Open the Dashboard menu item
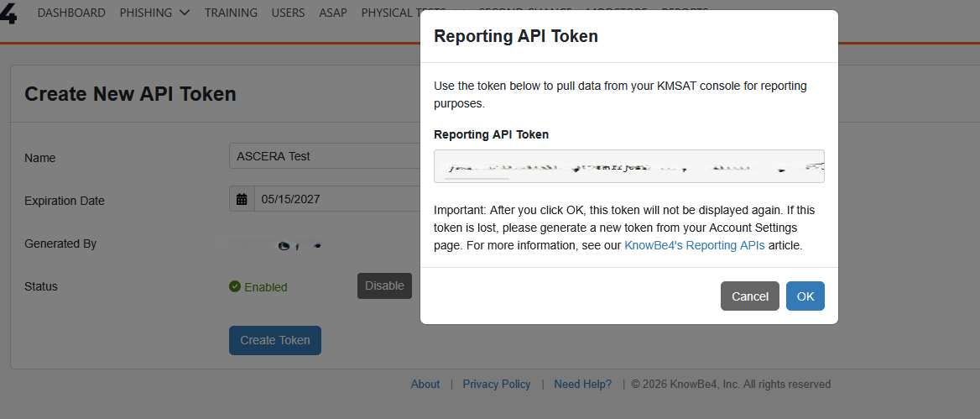 71,13
